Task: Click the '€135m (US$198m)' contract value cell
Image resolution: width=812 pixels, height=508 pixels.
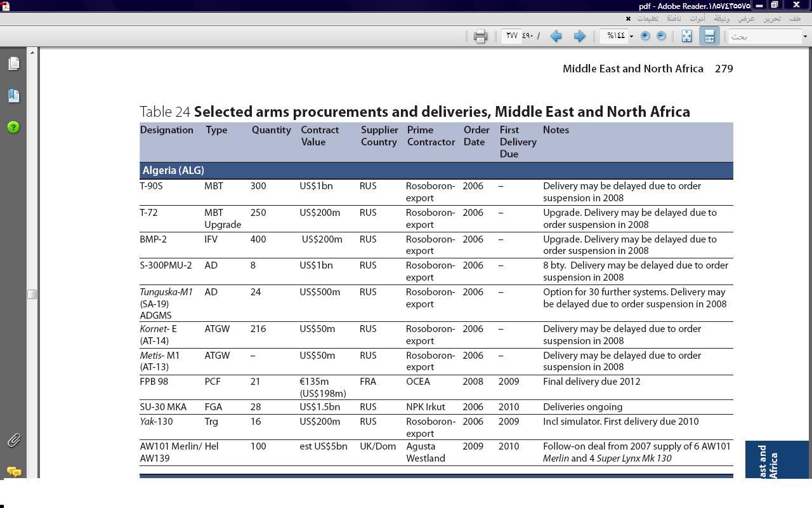Action: pyautogui.click(x=323, y=387)
